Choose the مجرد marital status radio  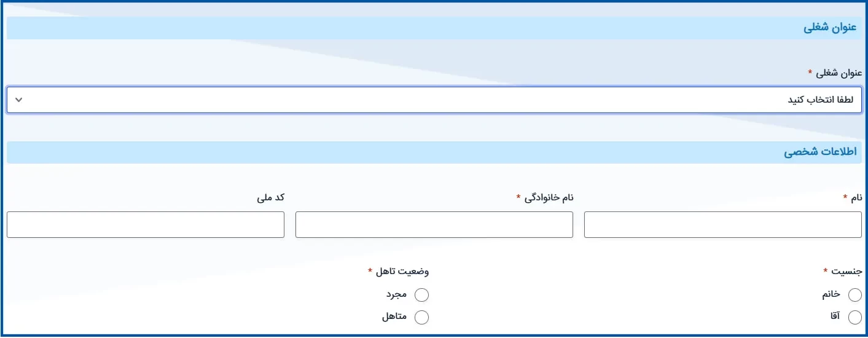[421, 295]
